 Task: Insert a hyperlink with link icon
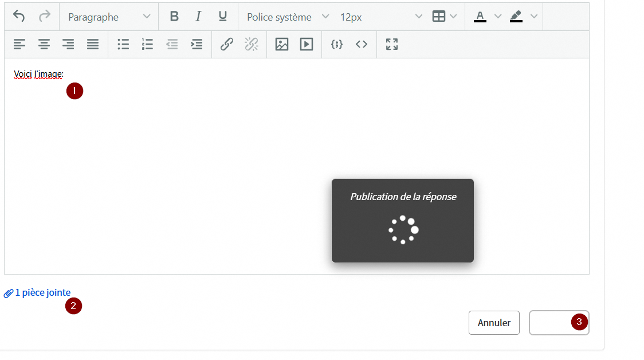pos(227,44)
